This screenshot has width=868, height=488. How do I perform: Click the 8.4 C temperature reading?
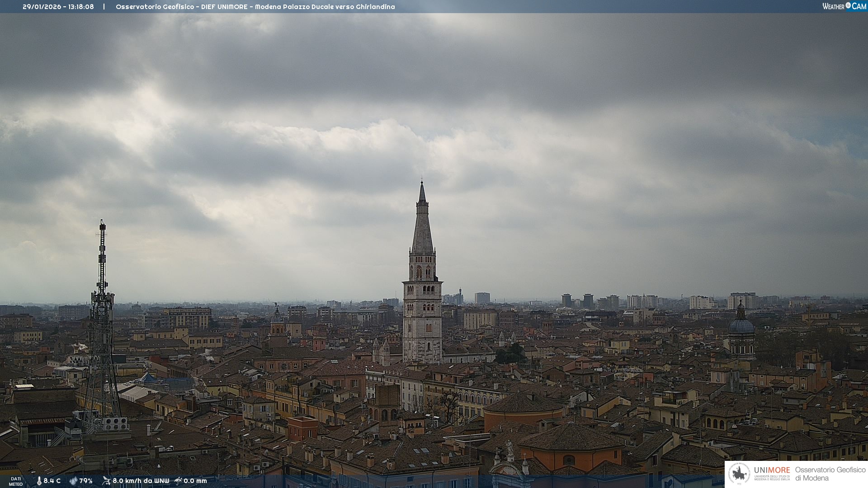tap(52, 481)
